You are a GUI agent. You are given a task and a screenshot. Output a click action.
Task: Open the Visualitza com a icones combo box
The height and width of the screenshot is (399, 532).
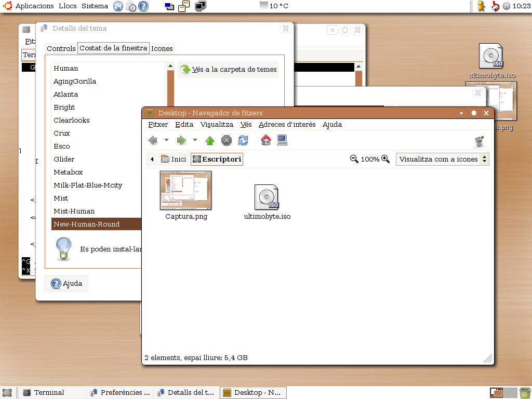[443, 159]
